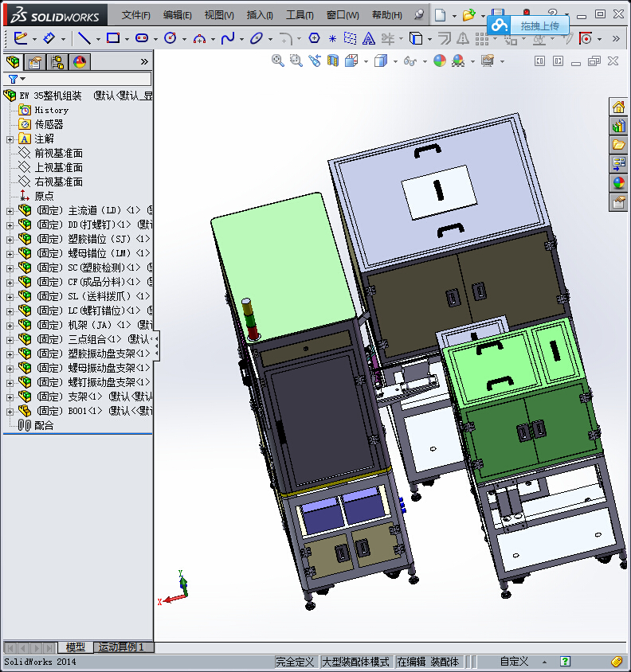Select the Line sketch tool

point(84,38)
